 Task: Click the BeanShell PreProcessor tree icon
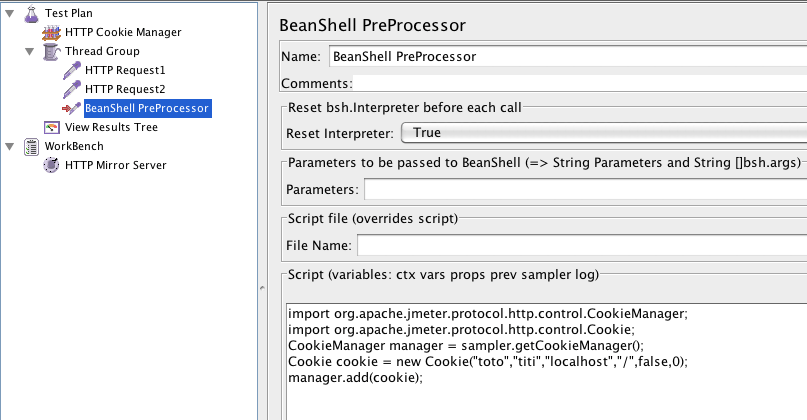71,108
